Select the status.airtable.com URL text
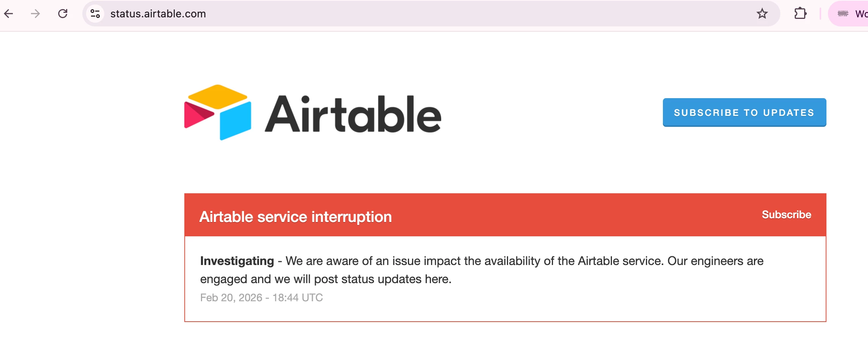 pyautogui.click(x=158, y=14)
